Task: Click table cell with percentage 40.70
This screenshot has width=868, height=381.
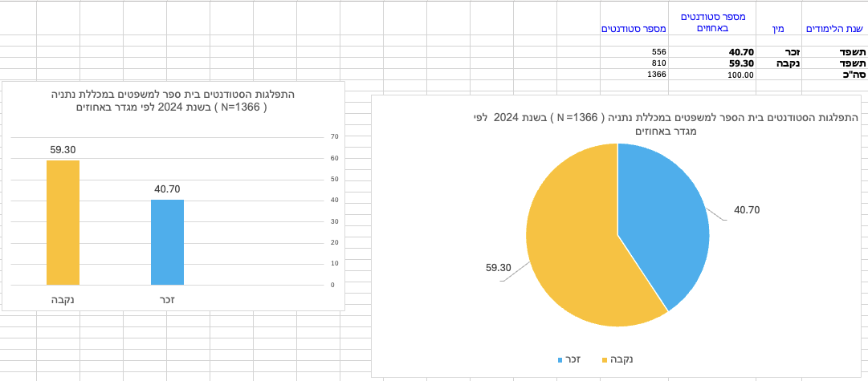Action: pyautogui.click(x=712, y=52)
